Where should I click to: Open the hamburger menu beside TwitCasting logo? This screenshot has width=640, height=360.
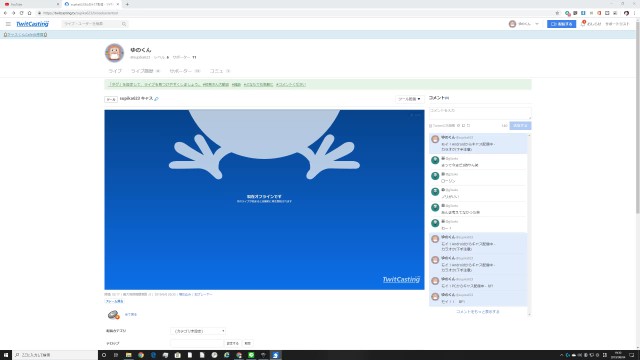pos(8,24)
